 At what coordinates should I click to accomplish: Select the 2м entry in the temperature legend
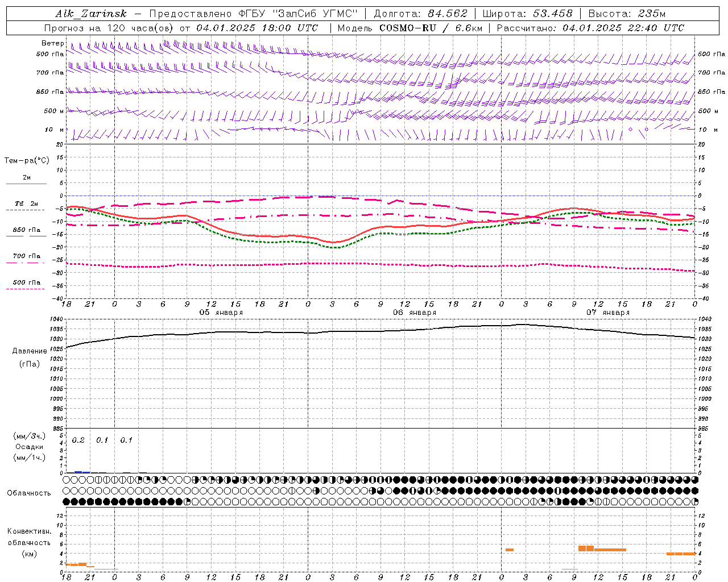(x=27, y=177)
